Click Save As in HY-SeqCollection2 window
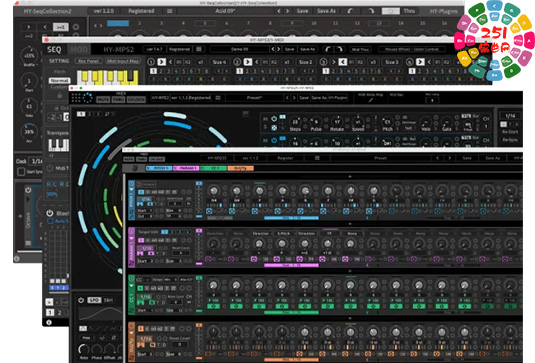Image resolution: width=535 pixels, height=363 pixels. (326, 11)
